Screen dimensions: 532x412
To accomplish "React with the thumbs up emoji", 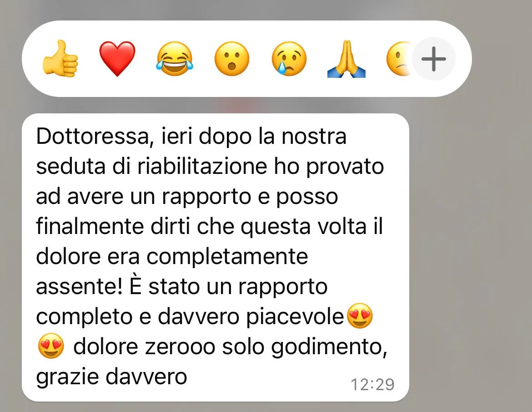I will click(60, 59).
